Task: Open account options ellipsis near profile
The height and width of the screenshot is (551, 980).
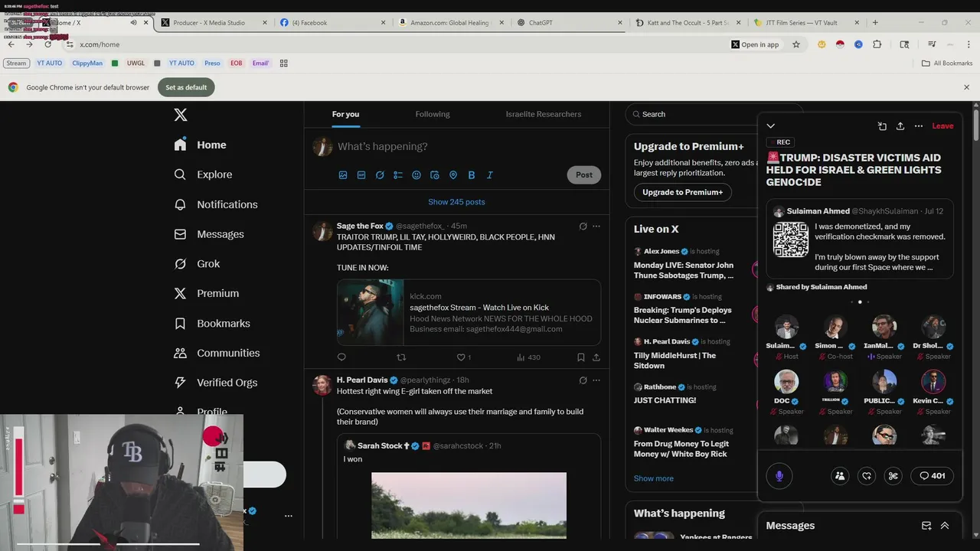Action: 289,516
